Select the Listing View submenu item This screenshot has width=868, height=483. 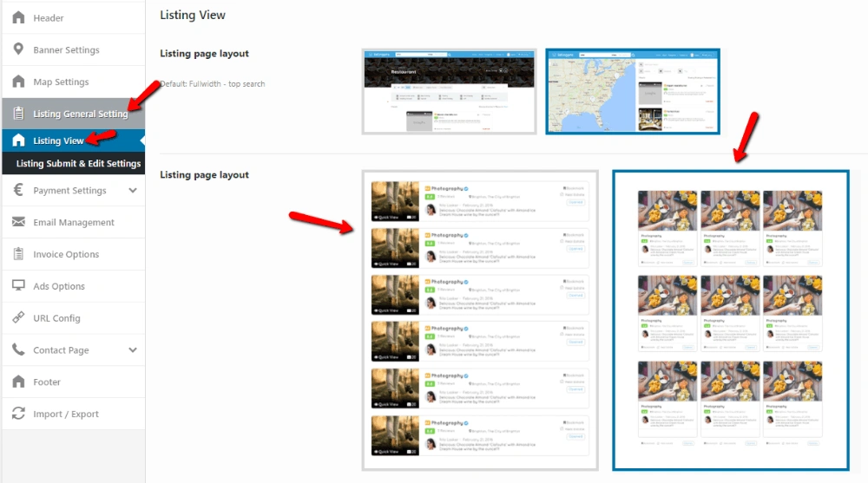coord(58,140)
